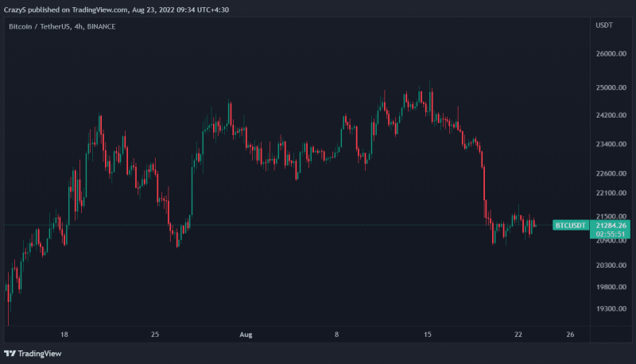Click the 22100.00 price axis label

point(611,192)
